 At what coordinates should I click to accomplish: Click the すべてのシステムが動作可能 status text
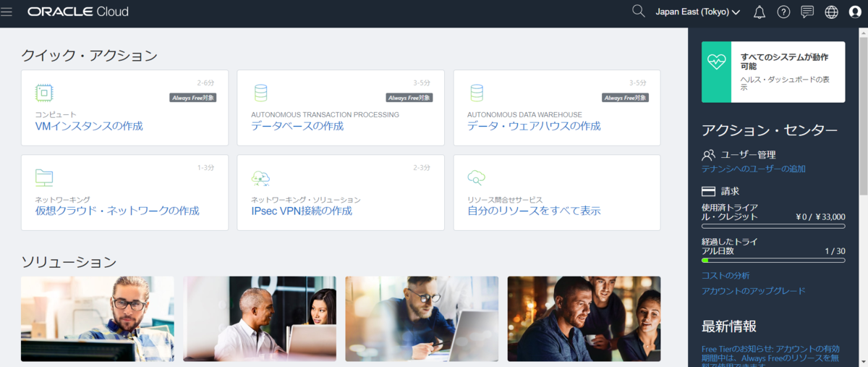coord(784,61)
